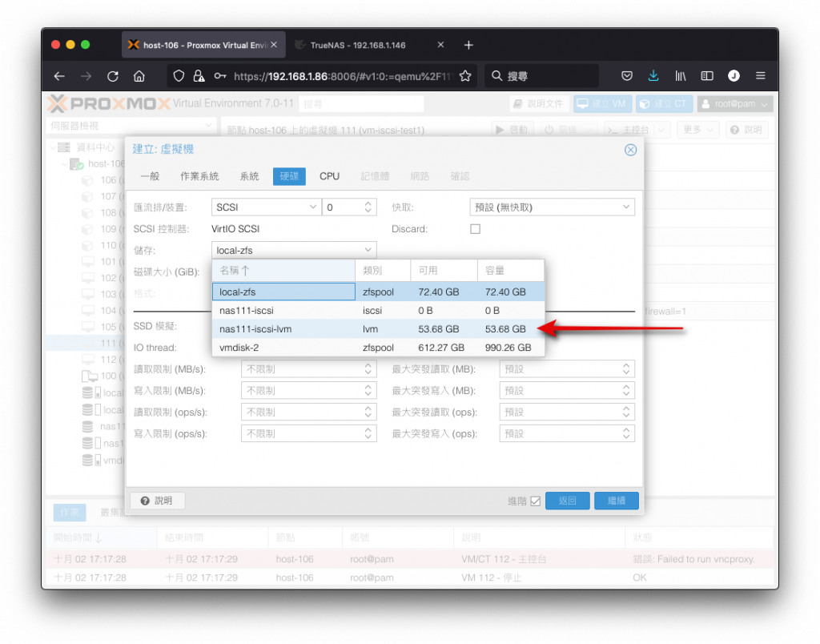Open the 說明文件 documentation button
Image resolution: width=820 pixels, height=644 pixels.
tap(539, 103)
